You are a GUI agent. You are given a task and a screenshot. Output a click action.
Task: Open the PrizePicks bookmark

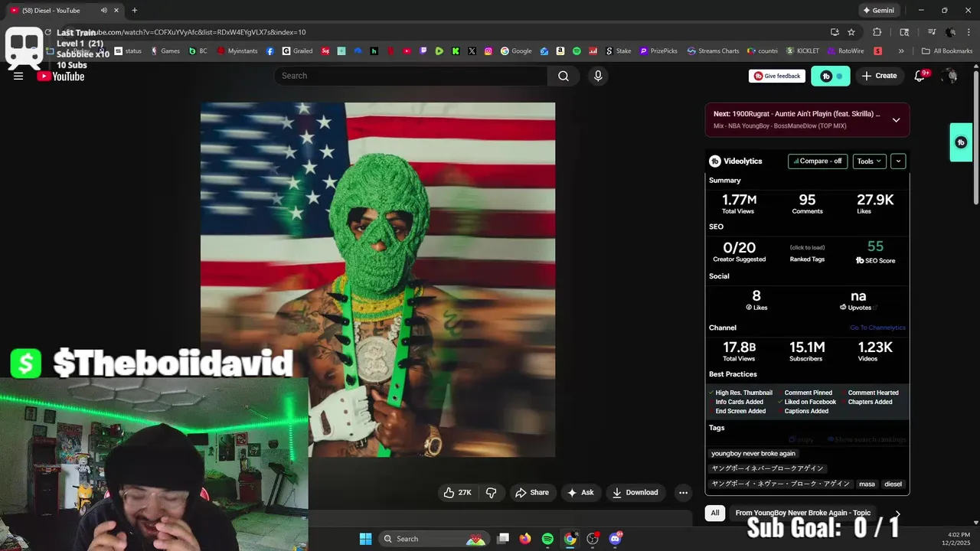coord(658,51)
